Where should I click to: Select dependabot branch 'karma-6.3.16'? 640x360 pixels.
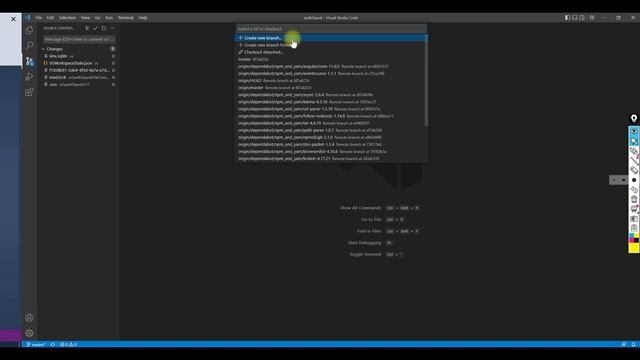(x=331, y=102)
